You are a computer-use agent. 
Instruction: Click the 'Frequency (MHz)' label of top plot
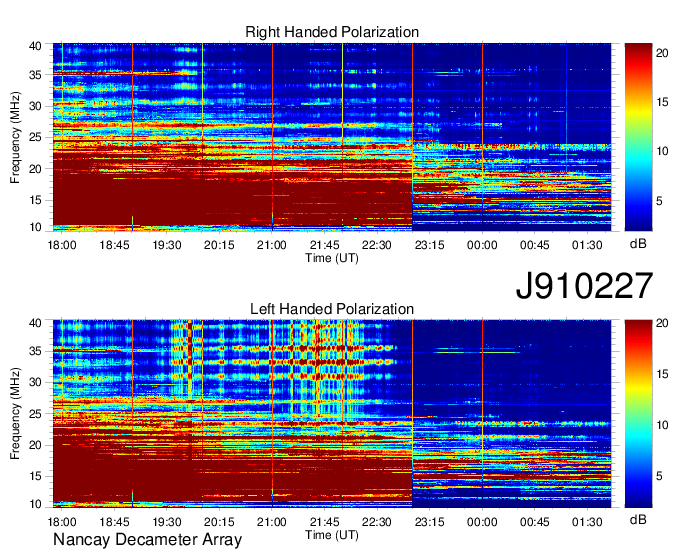15,137
